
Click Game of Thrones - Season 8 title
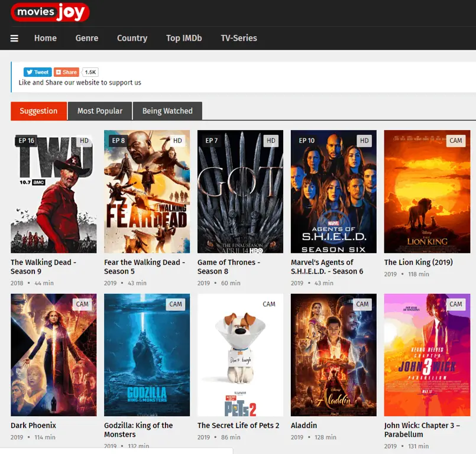point(229,267)
